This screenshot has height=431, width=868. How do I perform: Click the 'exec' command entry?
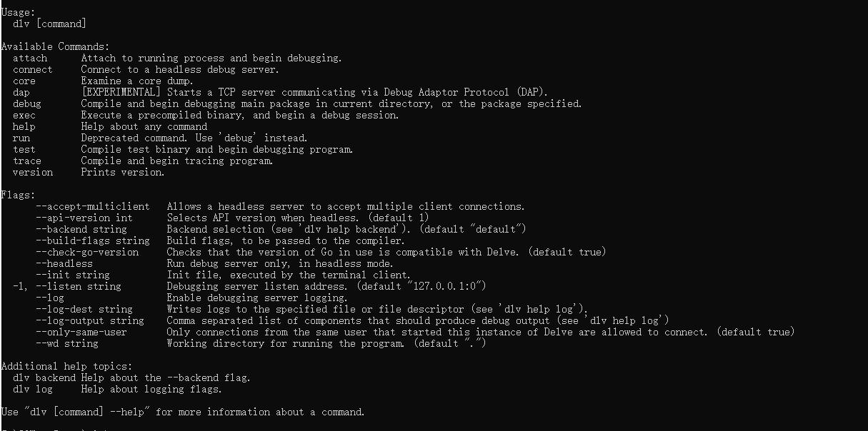[24, 115]
